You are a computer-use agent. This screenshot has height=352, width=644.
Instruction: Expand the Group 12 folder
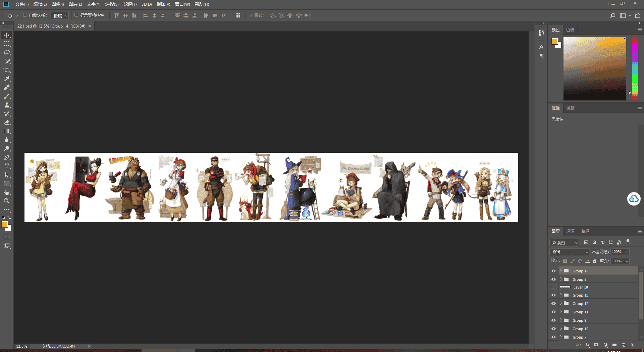coord(561,303)
